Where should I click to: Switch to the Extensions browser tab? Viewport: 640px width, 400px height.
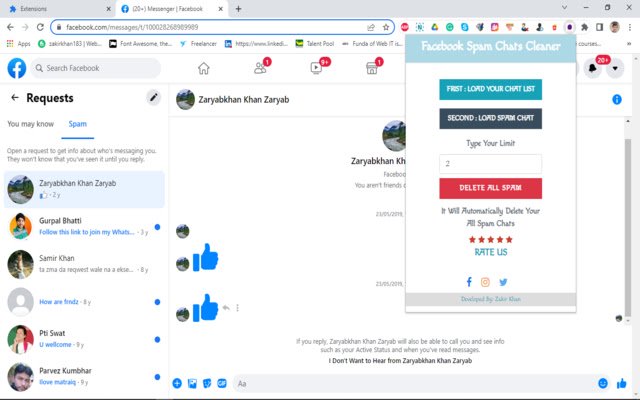(x=58, y=9)
